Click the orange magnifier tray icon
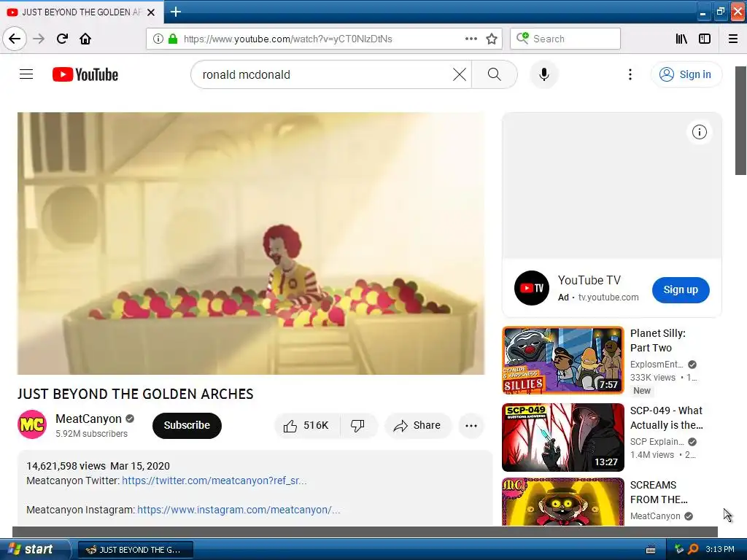The width and height of the screenshot is (747, 560). point(694,549)
